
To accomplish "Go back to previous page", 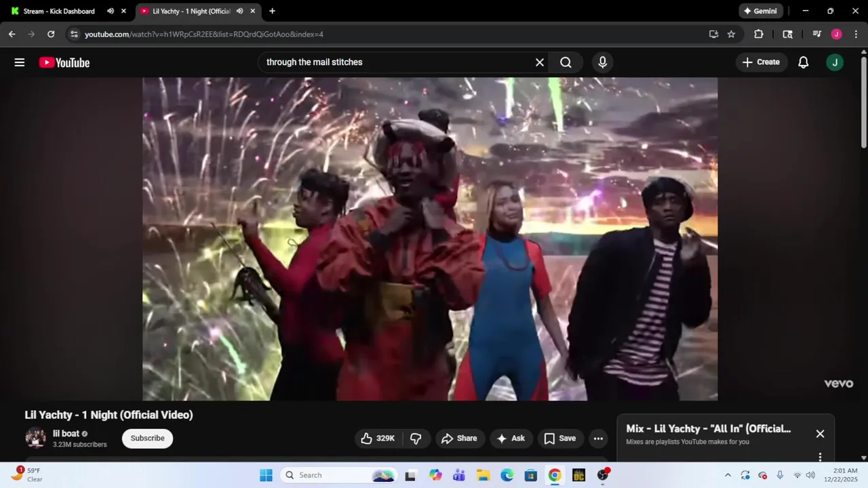I will [x=12, y=34].
